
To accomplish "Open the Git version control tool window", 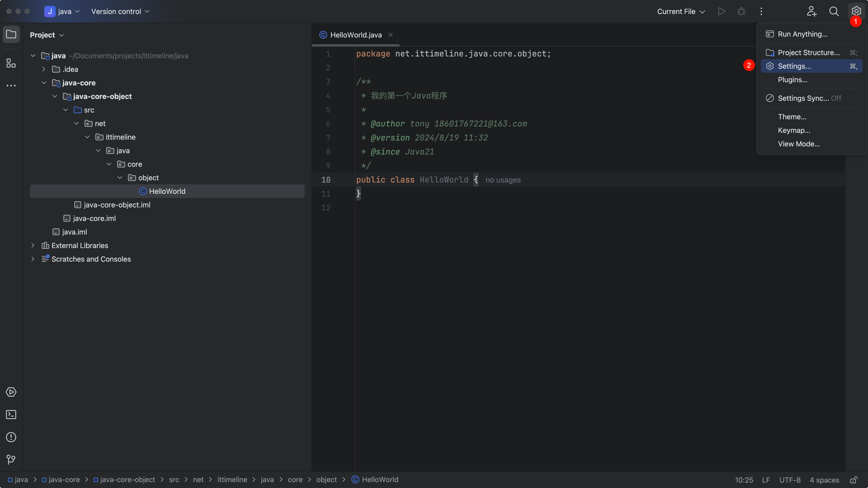I will coord(11,459).
